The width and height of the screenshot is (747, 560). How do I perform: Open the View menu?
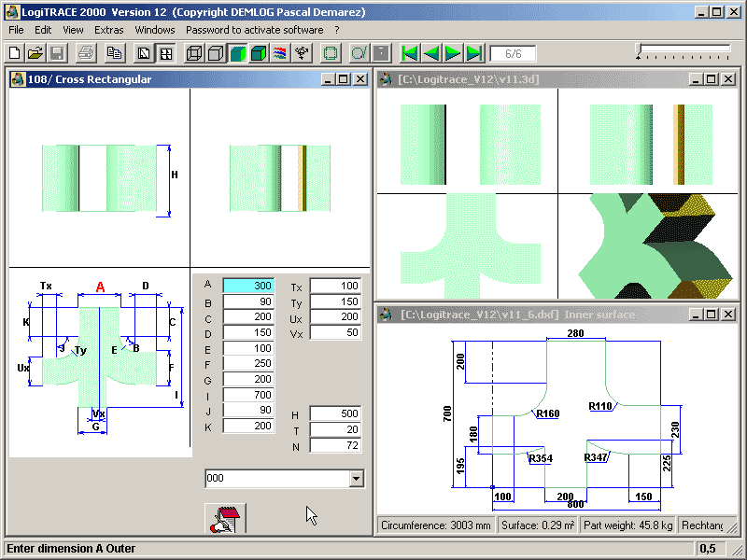[x=73, y=30]
